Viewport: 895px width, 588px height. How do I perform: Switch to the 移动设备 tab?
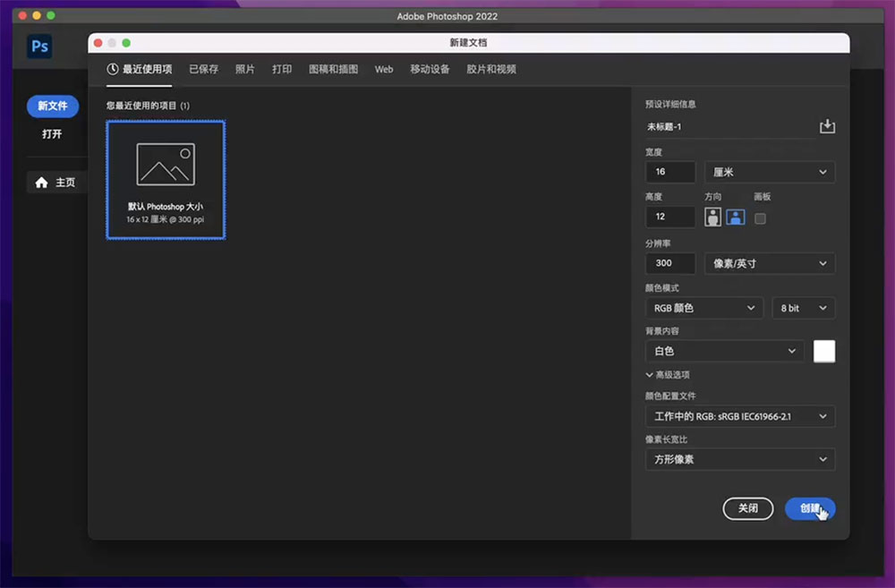[x=430, y=69]
